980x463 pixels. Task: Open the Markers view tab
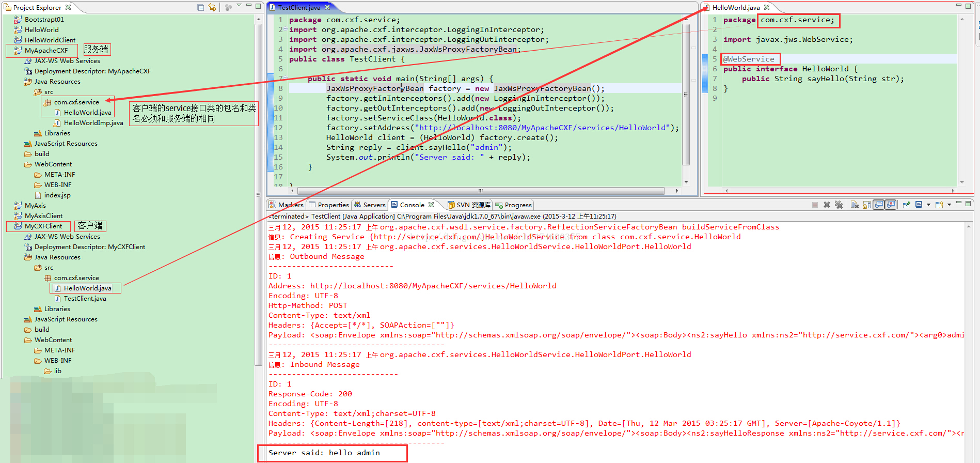tap(286, 205)
